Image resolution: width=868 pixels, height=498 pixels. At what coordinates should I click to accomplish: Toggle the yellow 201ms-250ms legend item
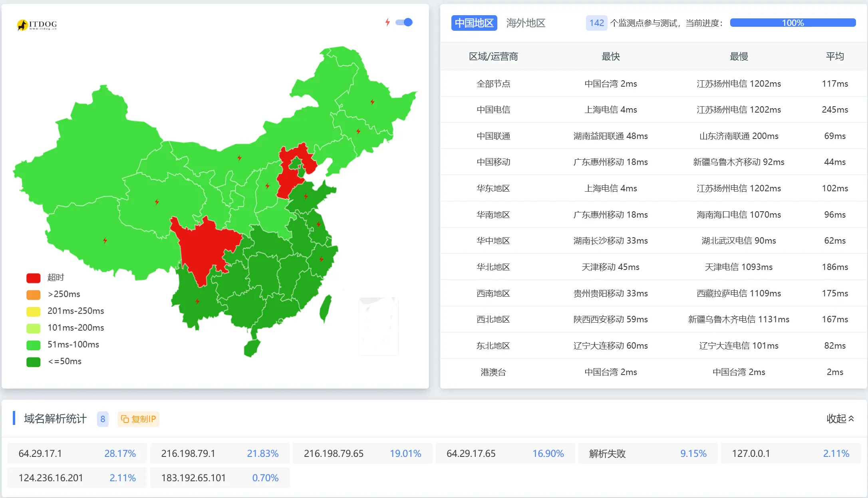coord(34,311)
